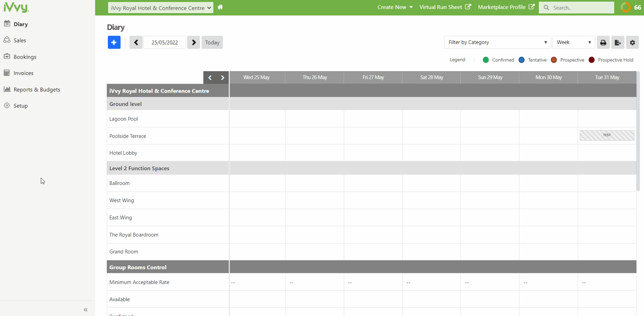Select the Diary calendar icon in the sidebar
Image resolution: width=644 pixels, height=316 pixels.
(7, 23)
